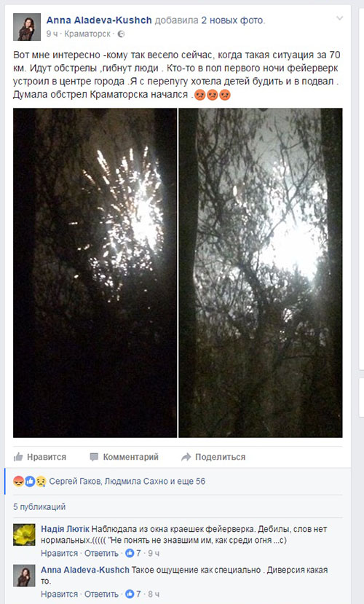Open Anna Aladeva-Kushch's post author avatar
The height and width of the screenshot is (604, 364).
pos(27,27)
